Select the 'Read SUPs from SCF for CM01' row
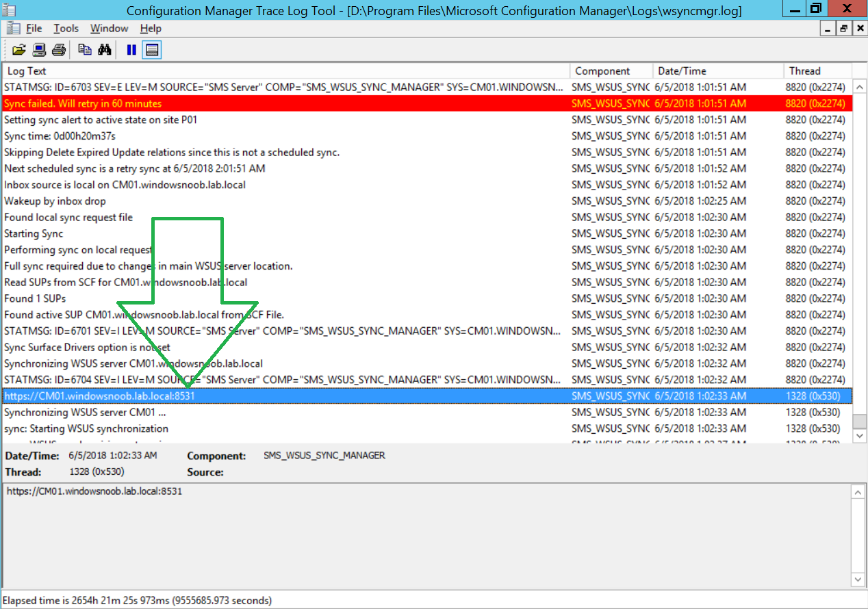868x609 pixels. point(427,282)
